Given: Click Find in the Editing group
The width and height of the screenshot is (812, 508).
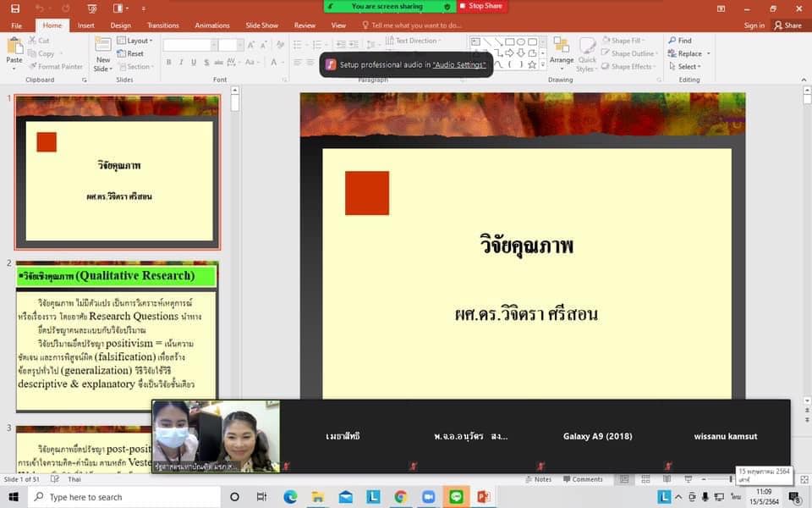Looking at the screenshot, I should pyautogui.click(x=679, y=41).
